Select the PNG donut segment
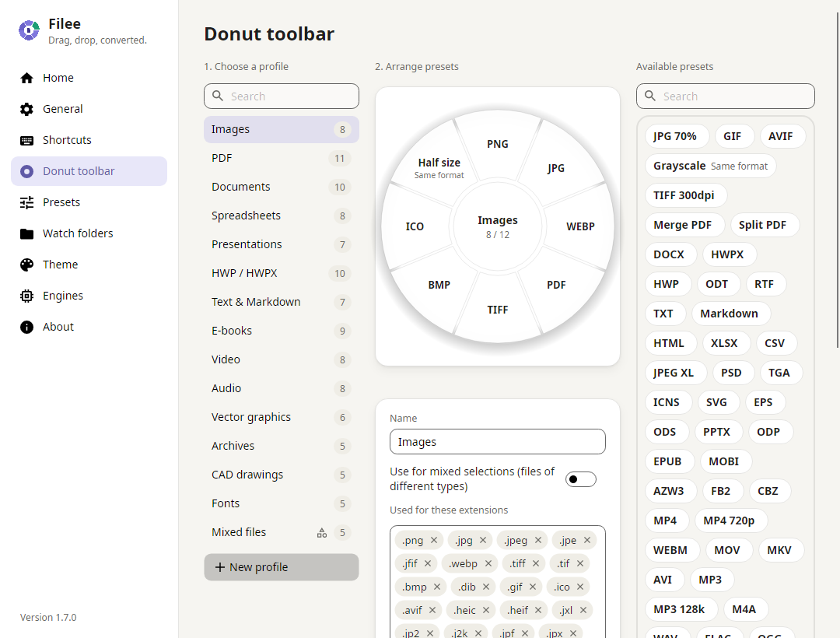This screenshot has width=840, height=638. click(x=498, y=144)
